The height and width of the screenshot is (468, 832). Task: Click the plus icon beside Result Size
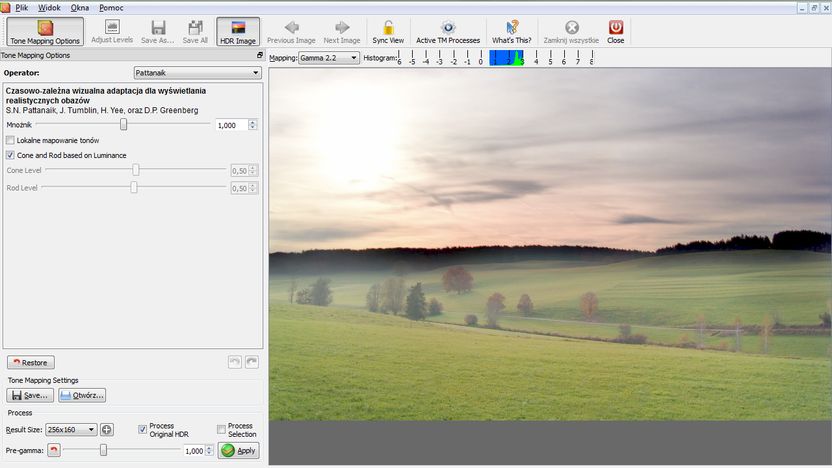tap(107, 430)
